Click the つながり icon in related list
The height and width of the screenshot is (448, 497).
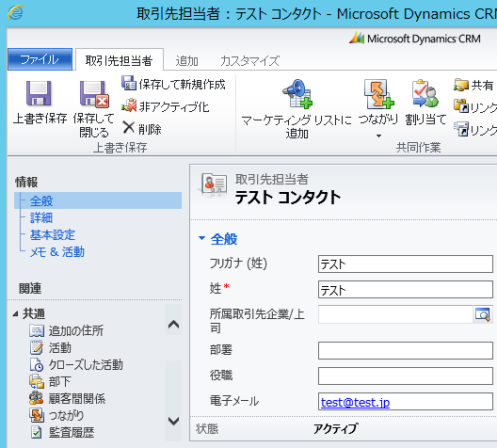coord(37,415)
